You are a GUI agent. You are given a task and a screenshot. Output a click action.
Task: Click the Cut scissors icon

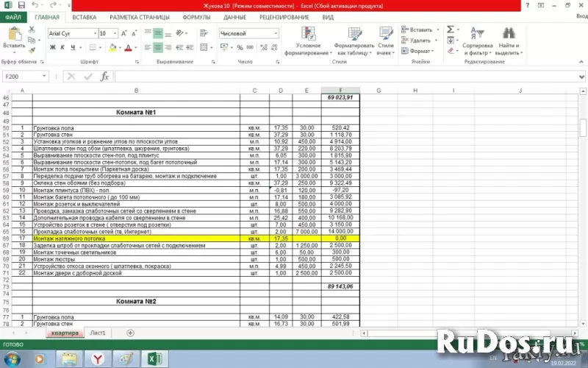tap(32, 29)
